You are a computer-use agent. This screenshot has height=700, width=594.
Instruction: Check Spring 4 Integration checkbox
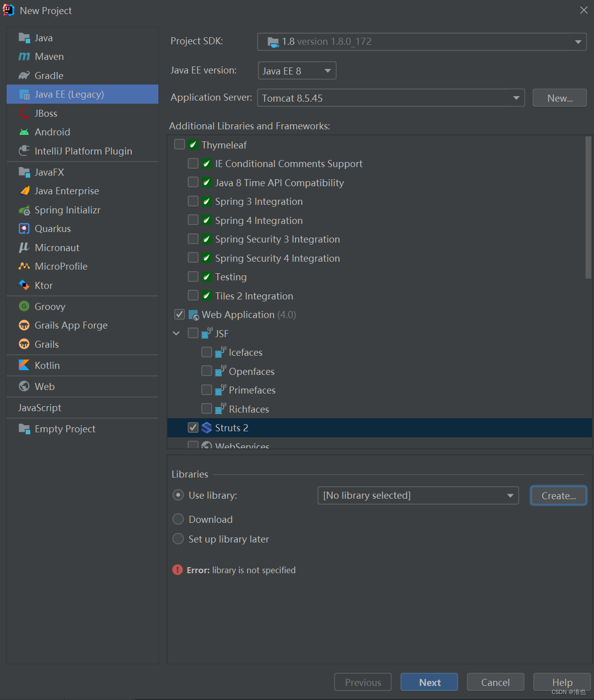(193, 220)
